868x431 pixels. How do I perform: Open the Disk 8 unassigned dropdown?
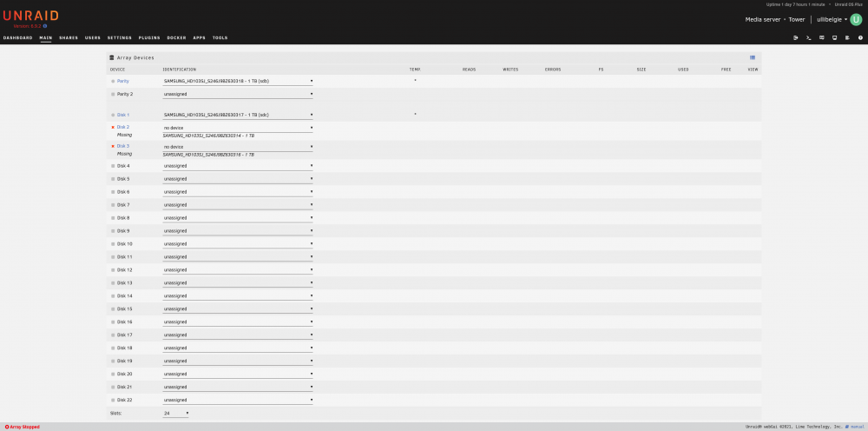pos(238,218)
